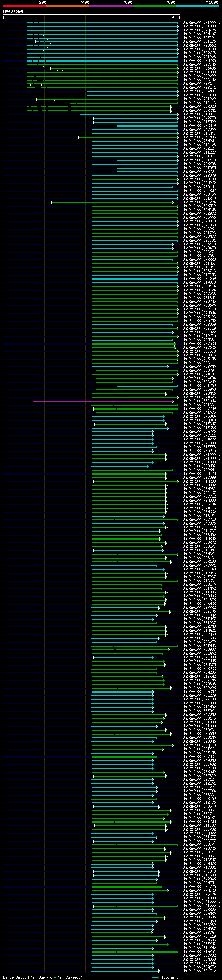Click the label UniRef100_A4CR64
This screenshot has width=222, height=980.
(x=199, y=229)
